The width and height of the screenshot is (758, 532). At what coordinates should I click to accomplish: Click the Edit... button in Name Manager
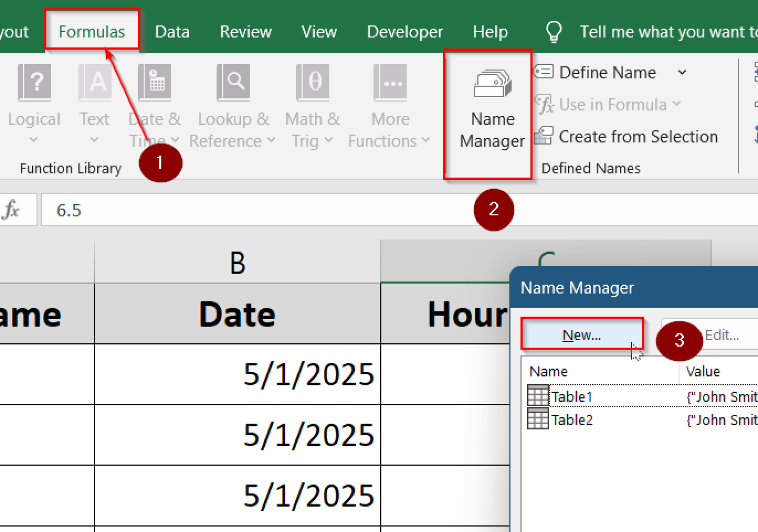(721, 335)
